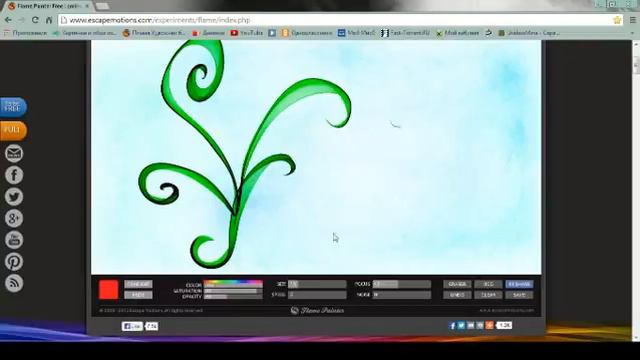The image size is (640, 360).
Task: Open the Apps bookmark at bar start
Action: click(x=25, y=33)
